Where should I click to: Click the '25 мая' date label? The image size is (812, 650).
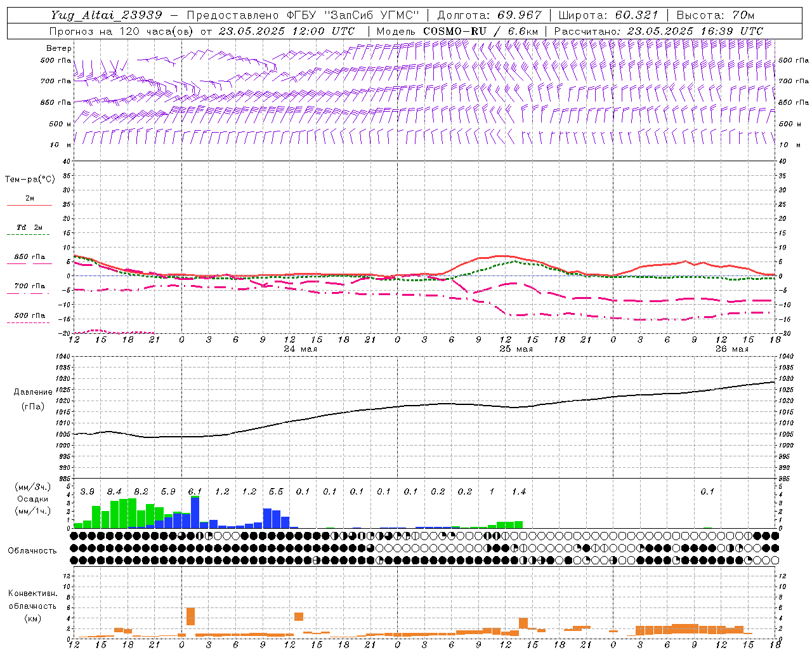(x=516, y=349)
